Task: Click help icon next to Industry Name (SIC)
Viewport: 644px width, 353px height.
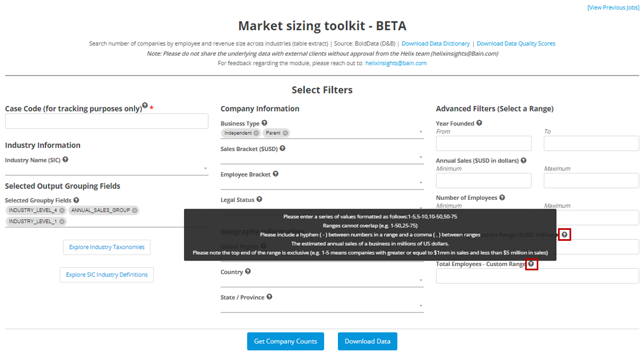Action: pyautogui.click(x=66, y=159)
